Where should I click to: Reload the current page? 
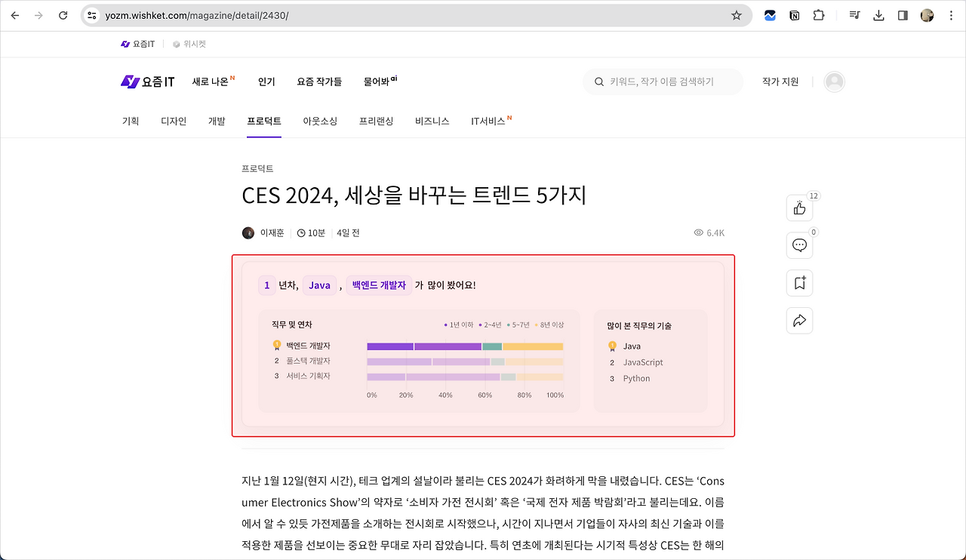63,15
